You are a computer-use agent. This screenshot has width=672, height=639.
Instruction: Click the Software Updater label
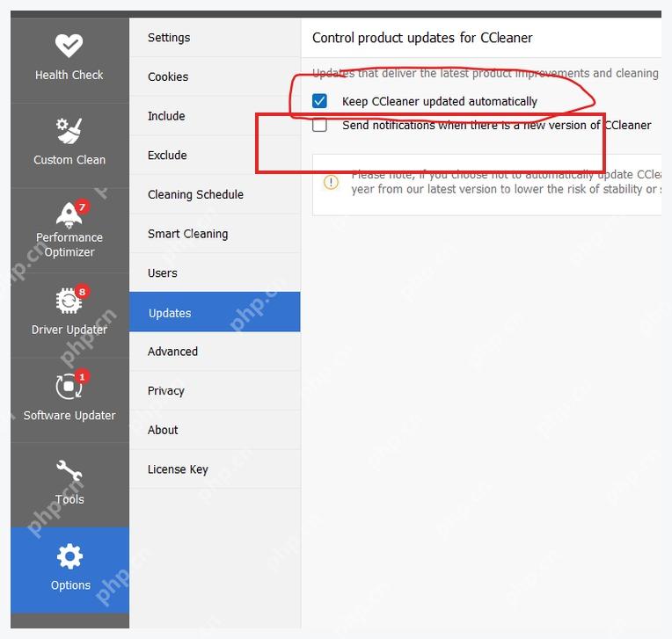[69, 416]
